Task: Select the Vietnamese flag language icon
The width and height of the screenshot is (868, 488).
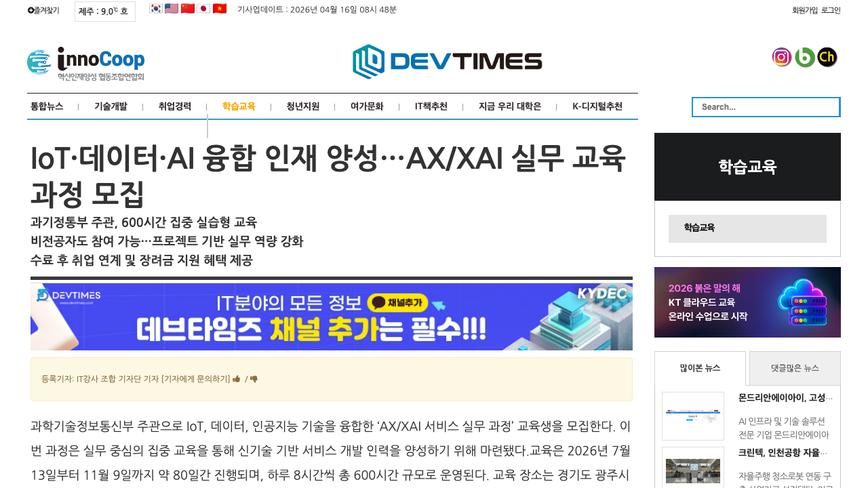Action: 220,9
